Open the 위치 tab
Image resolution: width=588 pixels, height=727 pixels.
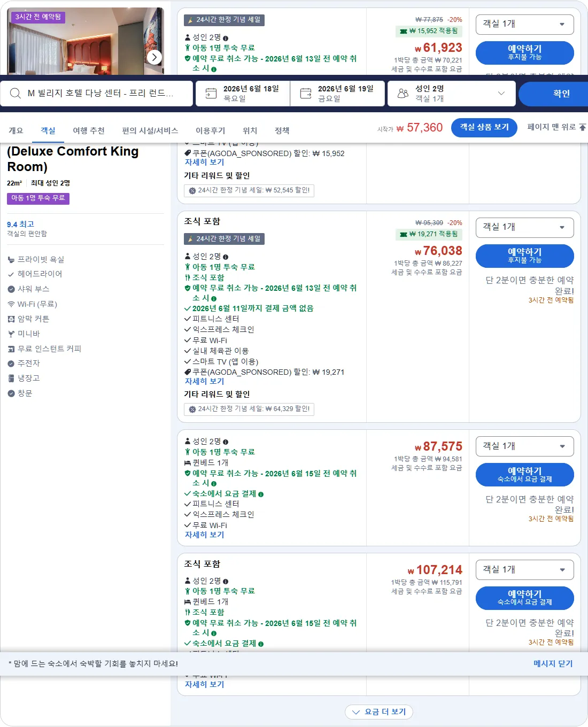pos(250,130)
